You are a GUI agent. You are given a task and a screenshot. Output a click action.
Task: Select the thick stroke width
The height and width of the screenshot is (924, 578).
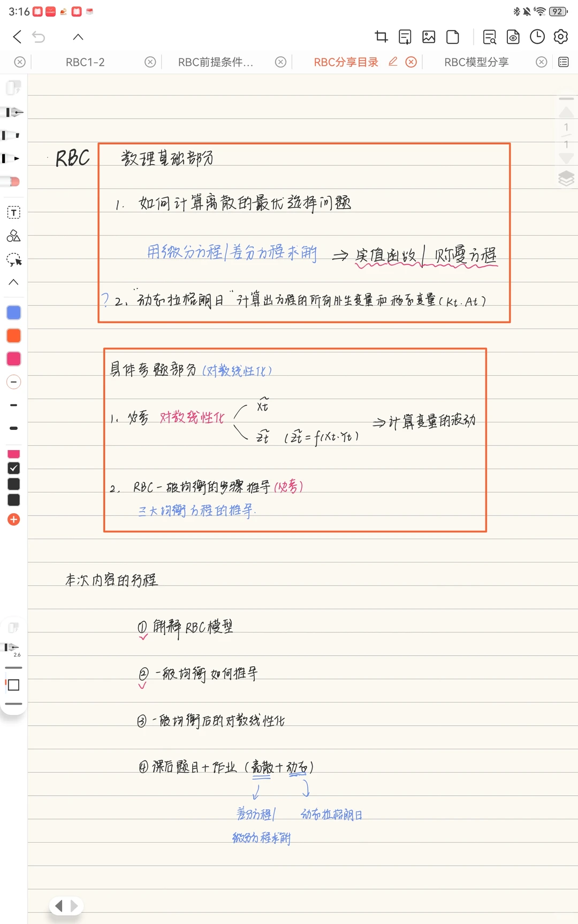click(13, 428)
